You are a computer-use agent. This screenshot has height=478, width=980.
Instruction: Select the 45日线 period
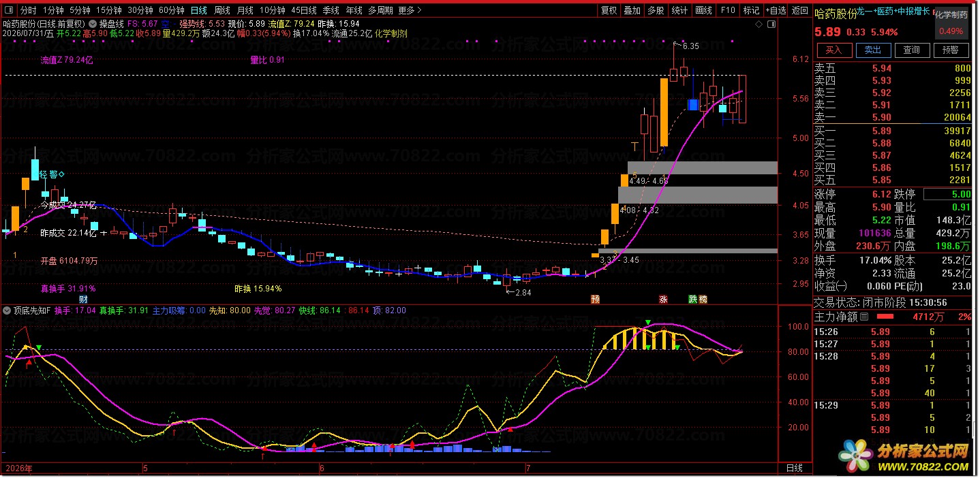coord(304,10)
